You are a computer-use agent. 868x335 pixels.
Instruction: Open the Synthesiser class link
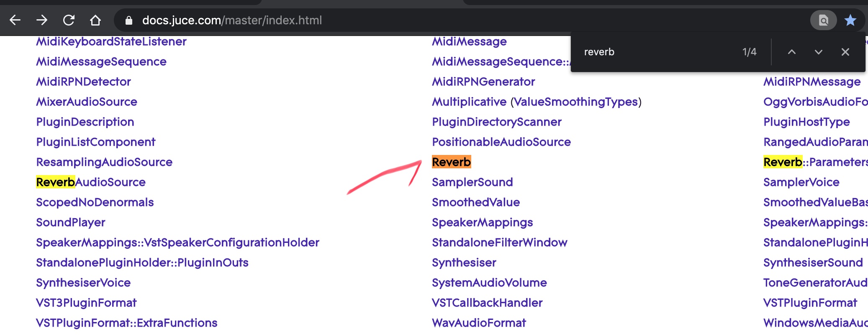pos(464,263)
